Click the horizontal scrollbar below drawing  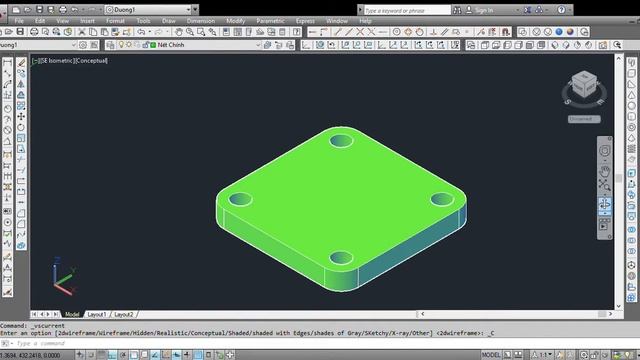click(516, 314)
